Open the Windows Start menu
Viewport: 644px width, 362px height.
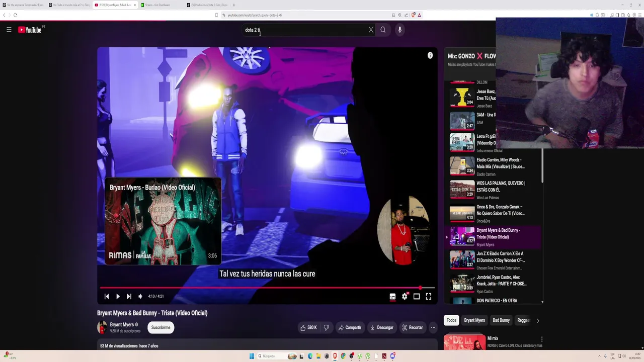(x=252, y=356)
